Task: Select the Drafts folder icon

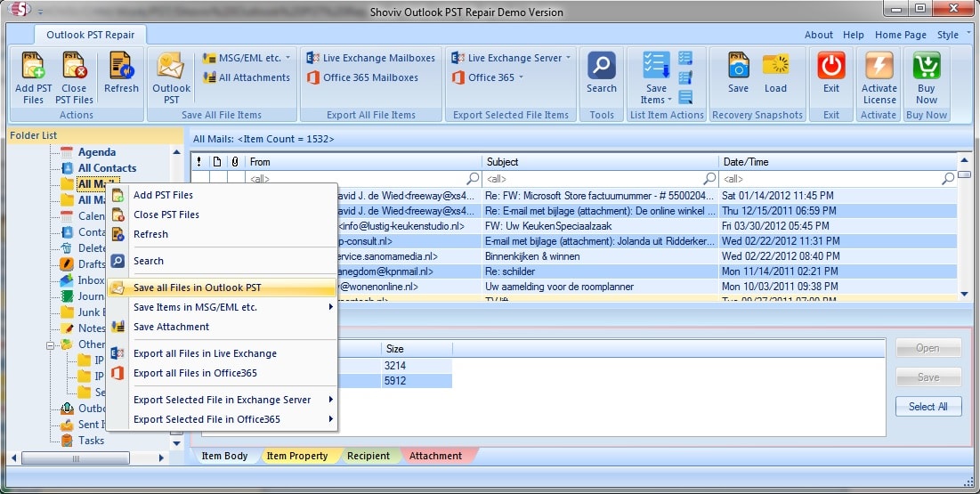Action: click(x=66, y=263)
